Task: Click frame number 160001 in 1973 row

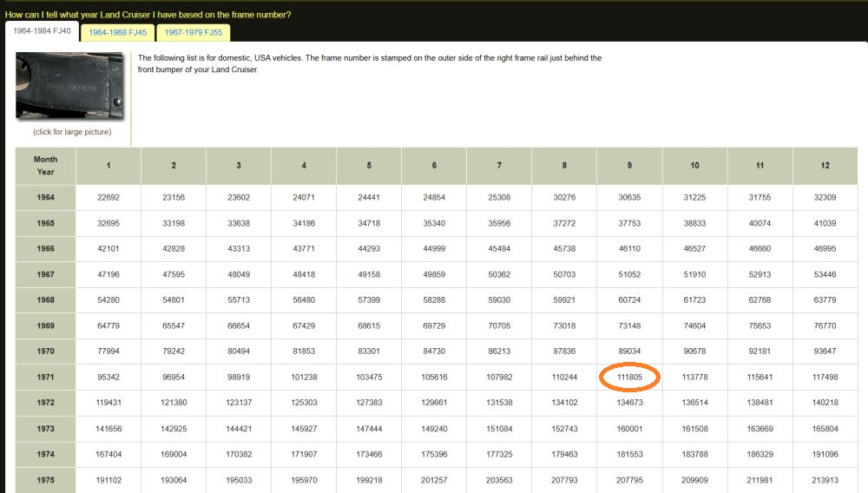Action: pos(629,429)
